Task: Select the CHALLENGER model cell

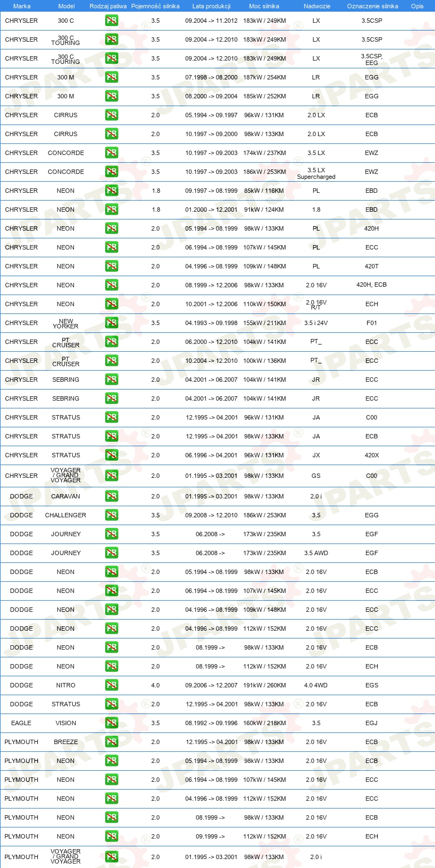Action: tap(66, 515)
